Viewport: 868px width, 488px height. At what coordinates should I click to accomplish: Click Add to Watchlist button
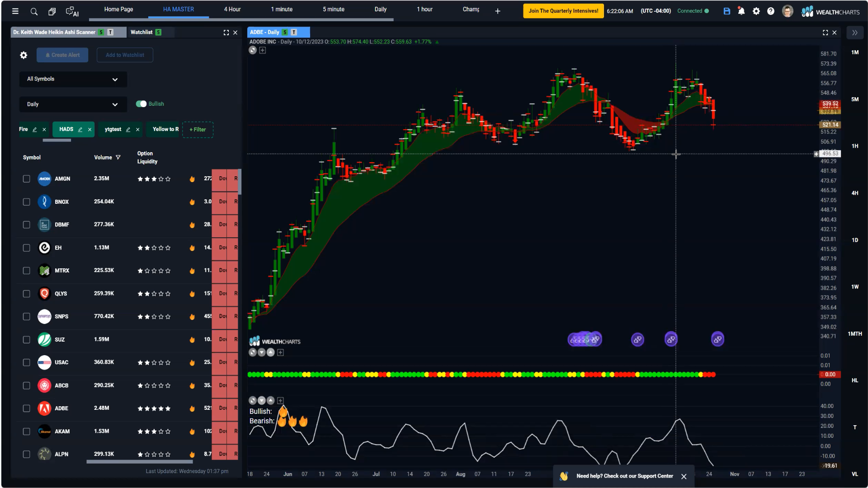(x=125, y=55)
